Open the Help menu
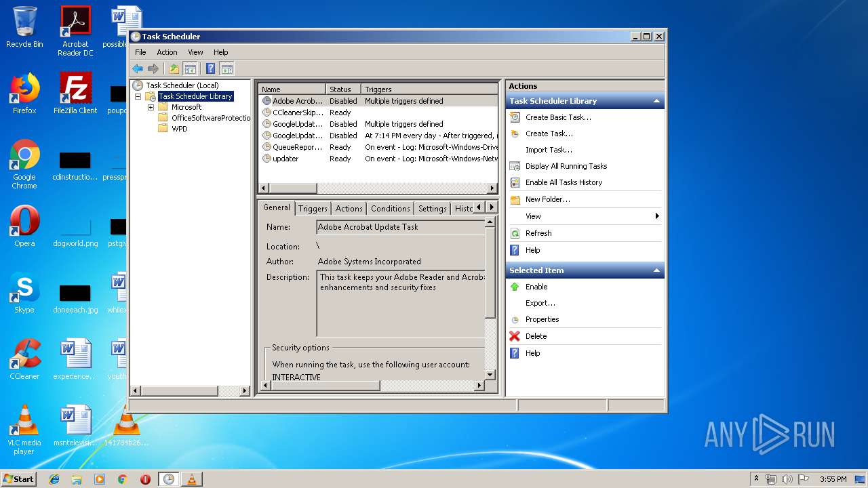This screenshot has width=868, height=488. point(221,52)
